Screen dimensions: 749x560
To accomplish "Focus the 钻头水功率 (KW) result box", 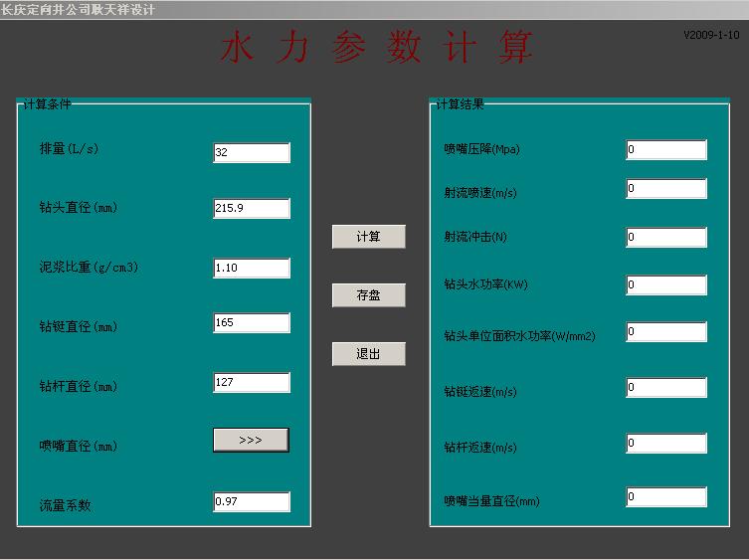I will [666, 285].
